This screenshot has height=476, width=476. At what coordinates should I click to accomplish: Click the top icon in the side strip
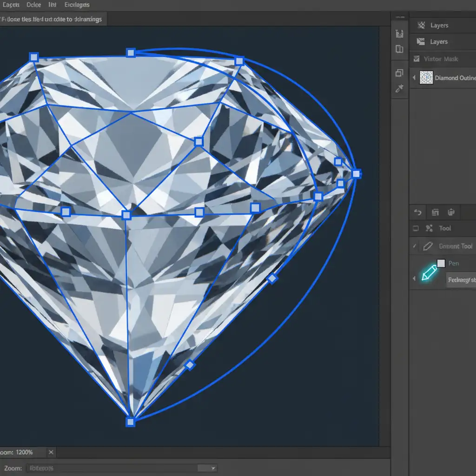399,33
